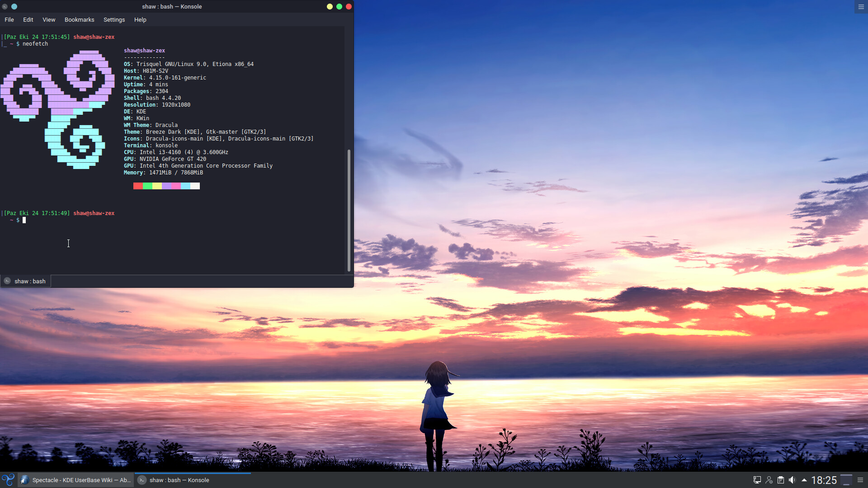Click the 'WM: KWin' line
Image resolution: width=868 pixels, height=488 pixels.
pyautogui.click(x=137, y=118)
